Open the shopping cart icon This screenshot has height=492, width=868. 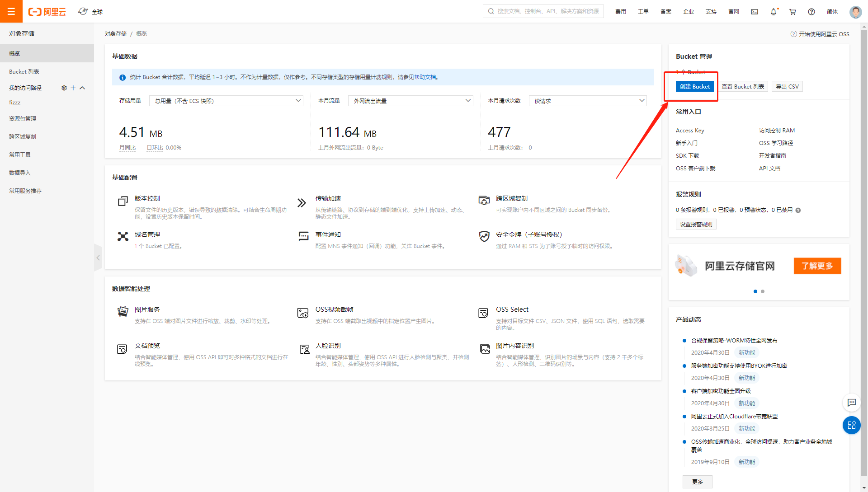pos(793,12)
